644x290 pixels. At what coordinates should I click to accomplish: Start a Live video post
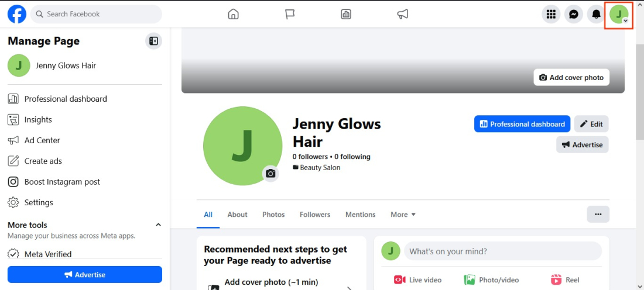tap(418, 280)
